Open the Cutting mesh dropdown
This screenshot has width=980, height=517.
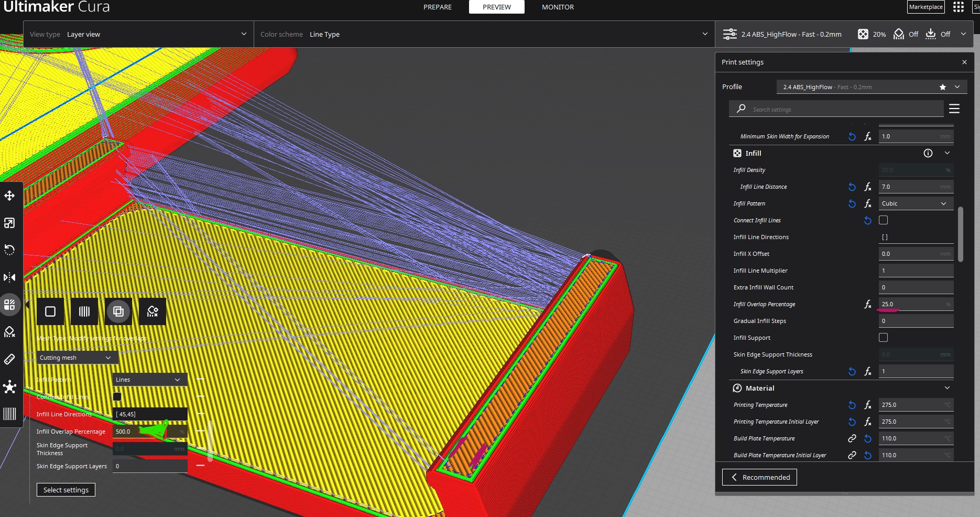[x=75, y=358]
